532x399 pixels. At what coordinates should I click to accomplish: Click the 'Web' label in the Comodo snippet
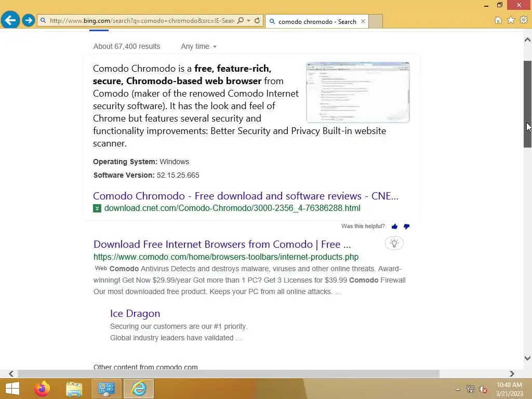pyautogui.click(x=100, y=269)
